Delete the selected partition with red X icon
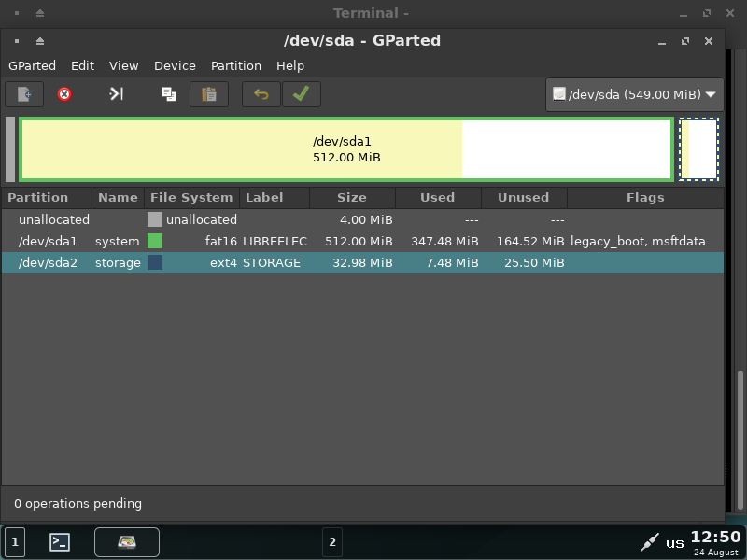The width and height of the screenshot is (747, 560). tap(64, 94)
